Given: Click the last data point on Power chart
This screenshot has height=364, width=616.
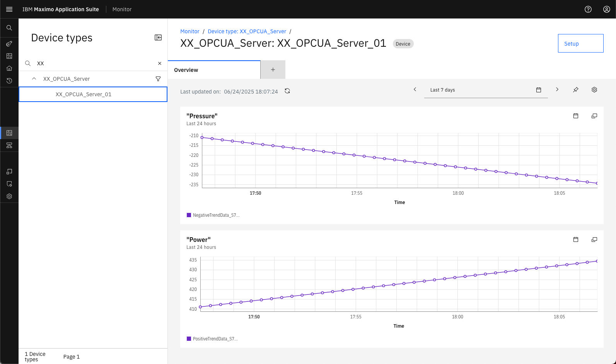Looking at the screenshot, I should tap(597, 261).
